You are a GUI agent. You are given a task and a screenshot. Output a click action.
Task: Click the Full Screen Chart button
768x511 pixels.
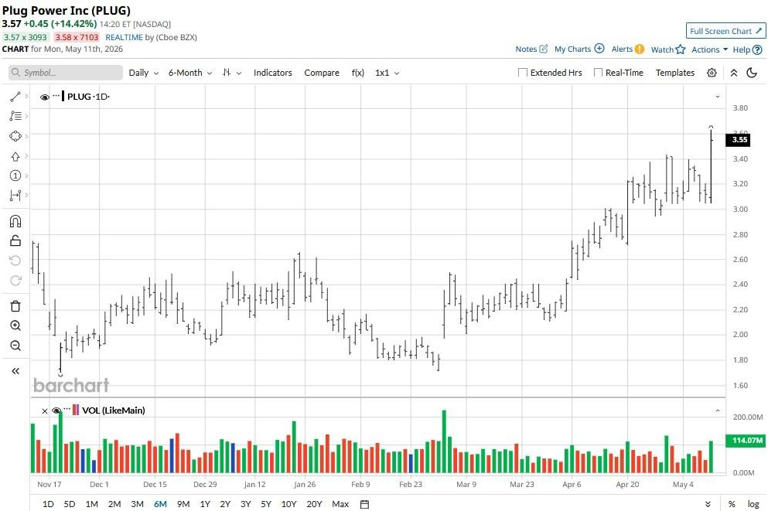[725, 31]
